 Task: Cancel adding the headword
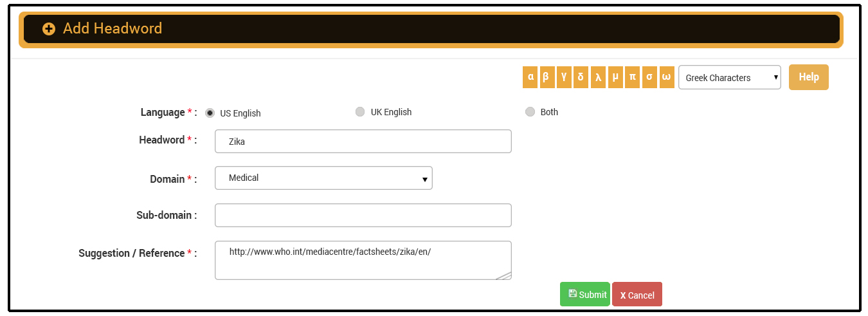coord(637,294)
